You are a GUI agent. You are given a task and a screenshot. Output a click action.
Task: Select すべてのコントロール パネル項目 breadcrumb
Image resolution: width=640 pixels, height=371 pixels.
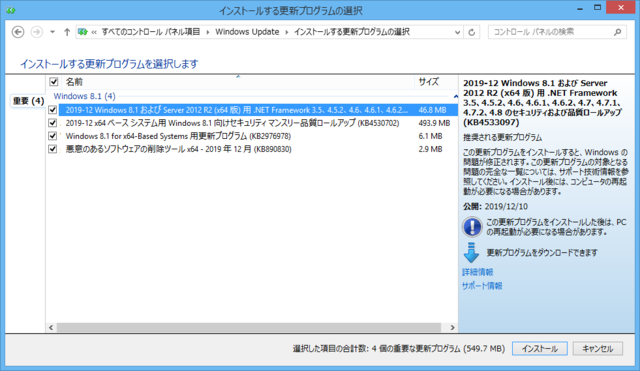coord(151,32)
